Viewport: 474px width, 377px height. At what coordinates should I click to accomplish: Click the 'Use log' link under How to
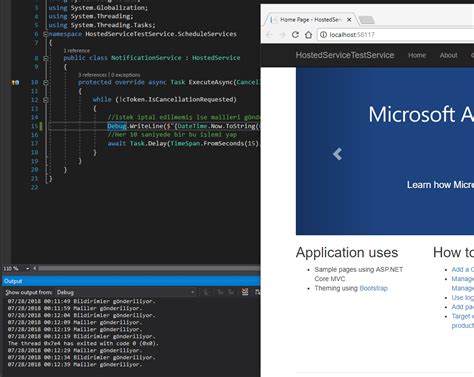pos(463,297)
